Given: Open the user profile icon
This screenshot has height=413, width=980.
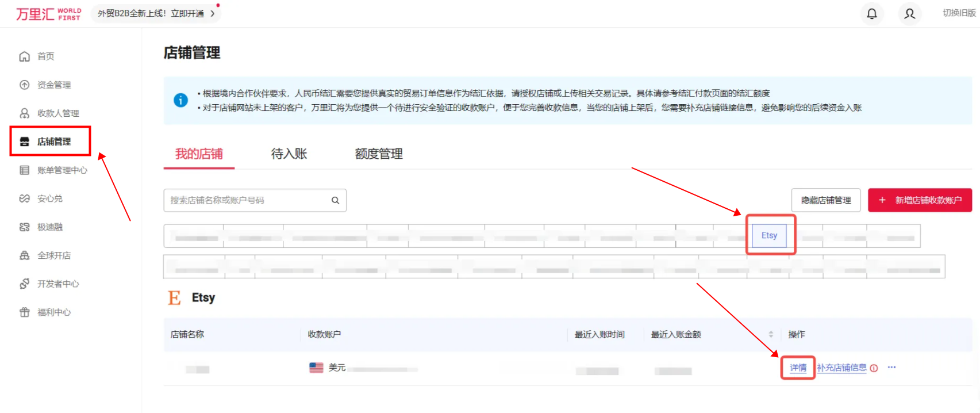Looking at the screenshot, I should tap(909, 14).
